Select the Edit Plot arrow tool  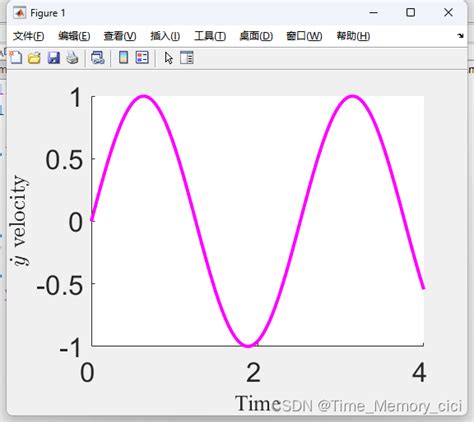169,58
